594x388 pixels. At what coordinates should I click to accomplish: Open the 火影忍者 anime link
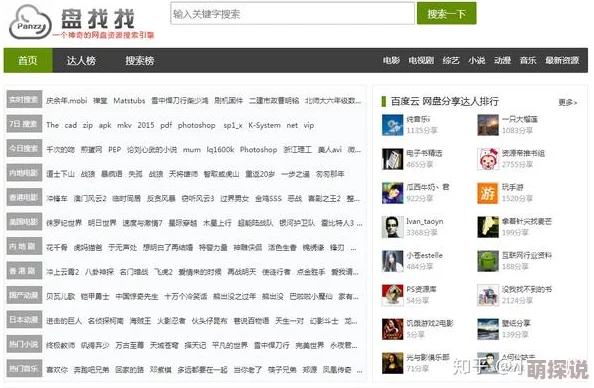[171, 321]
